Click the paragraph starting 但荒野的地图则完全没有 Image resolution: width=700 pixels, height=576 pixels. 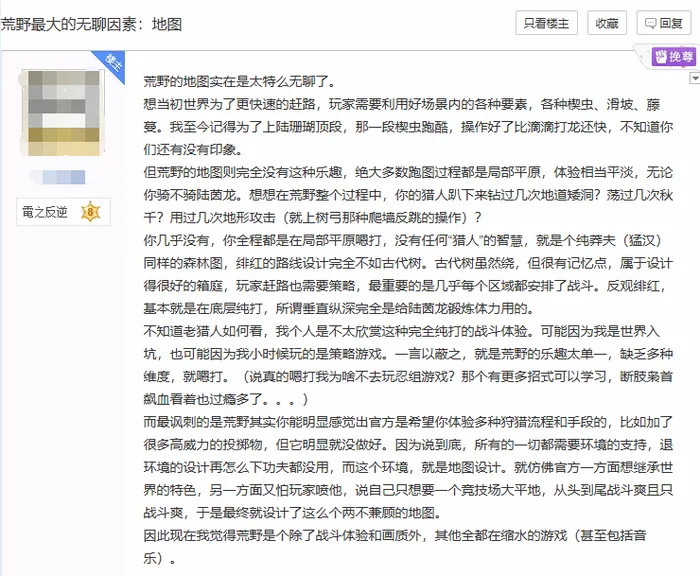coord(408,195)
